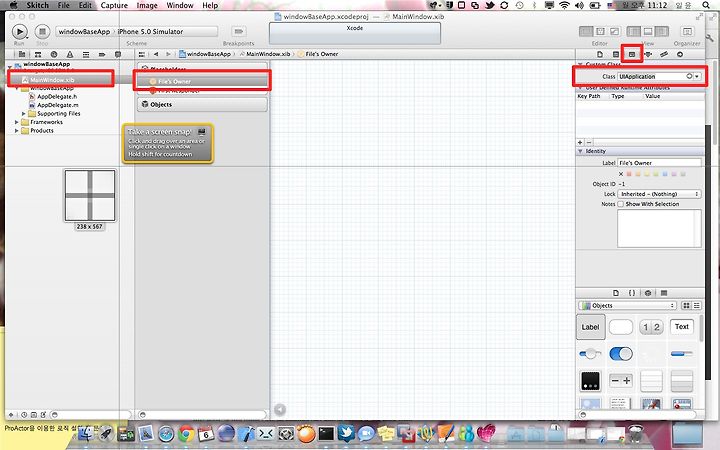This screenshot has width=720, height=450.
Task: Show the Object library
Action: 648,293
